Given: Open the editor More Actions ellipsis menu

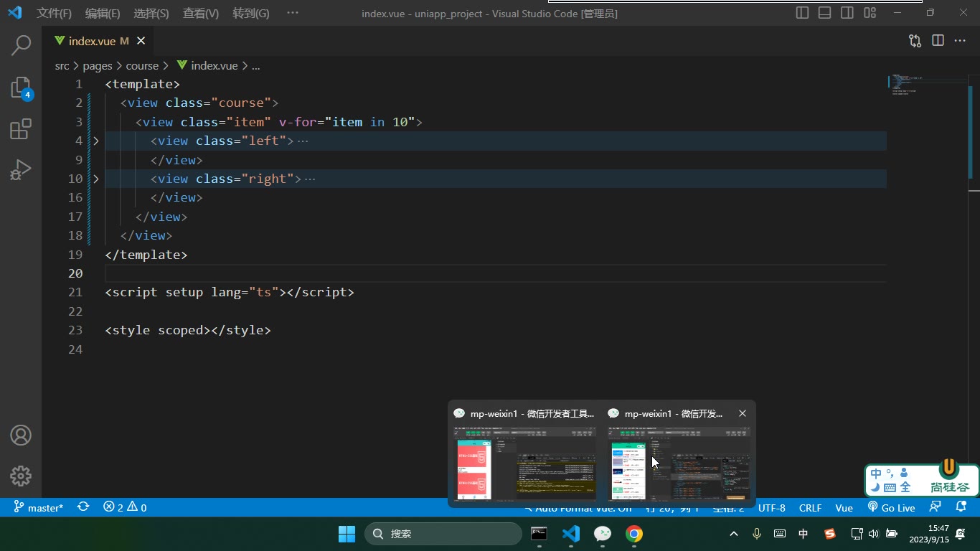Looking at the screenshot, I should click(x=960, y=41).
